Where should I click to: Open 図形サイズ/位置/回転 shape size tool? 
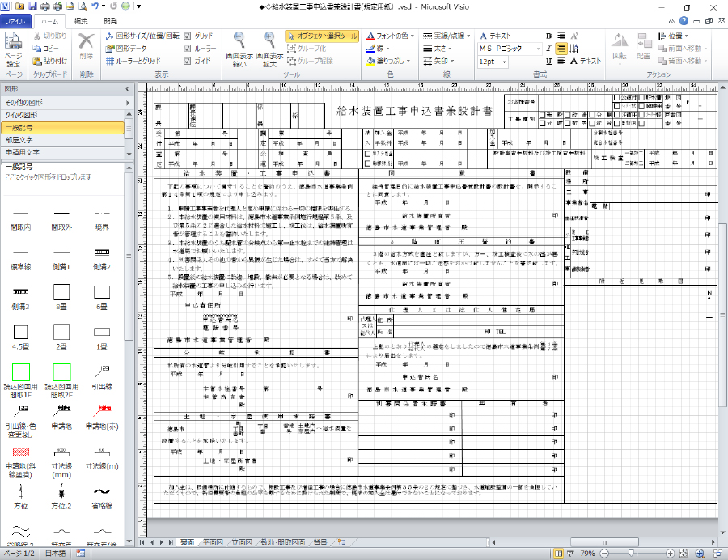click(x=142, y=36)
